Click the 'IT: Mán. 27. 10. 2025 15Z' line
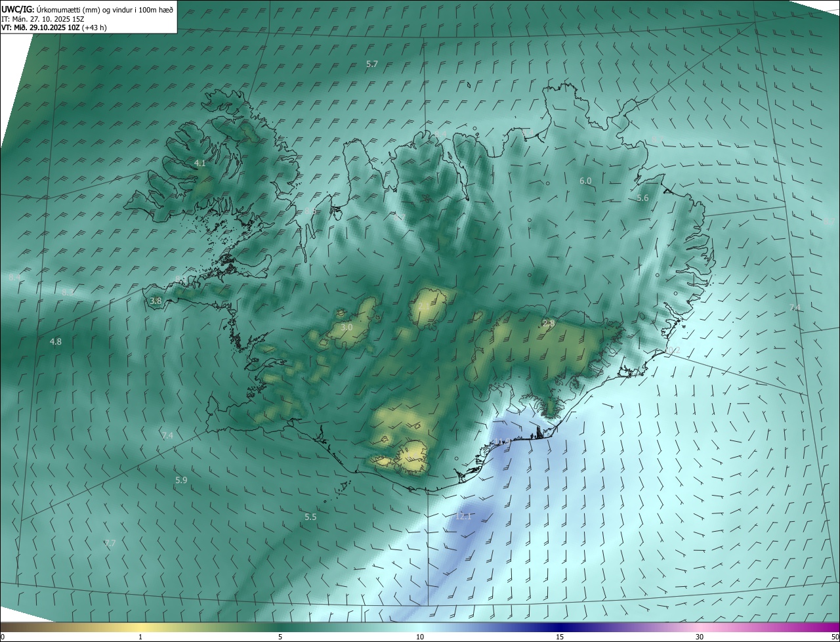 43,19
